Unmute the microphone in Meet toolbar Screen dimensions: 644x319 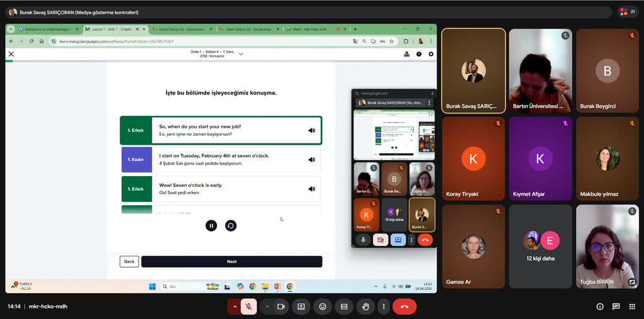[x=248, y=306]
